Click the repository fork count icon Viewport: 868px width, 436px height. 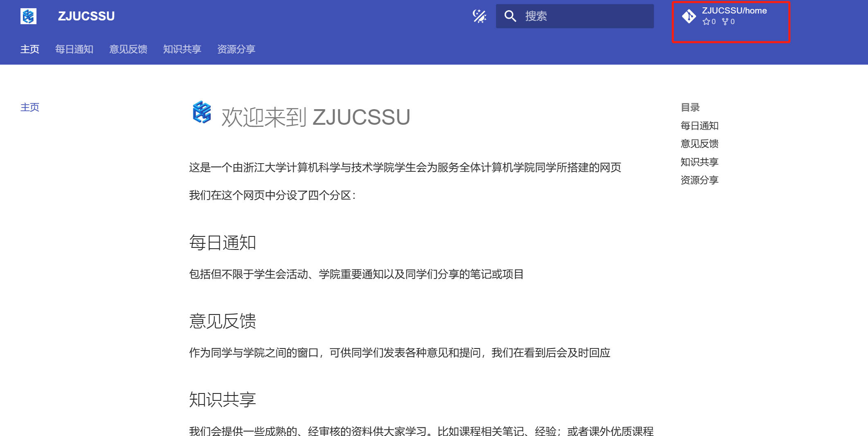click(725, 22)
